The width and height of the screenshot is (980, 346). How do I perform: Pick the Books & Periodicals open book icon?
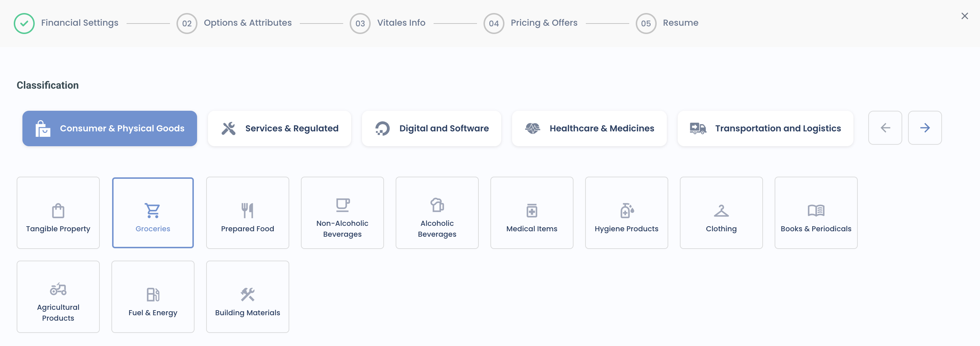click(x=816, y=211)
